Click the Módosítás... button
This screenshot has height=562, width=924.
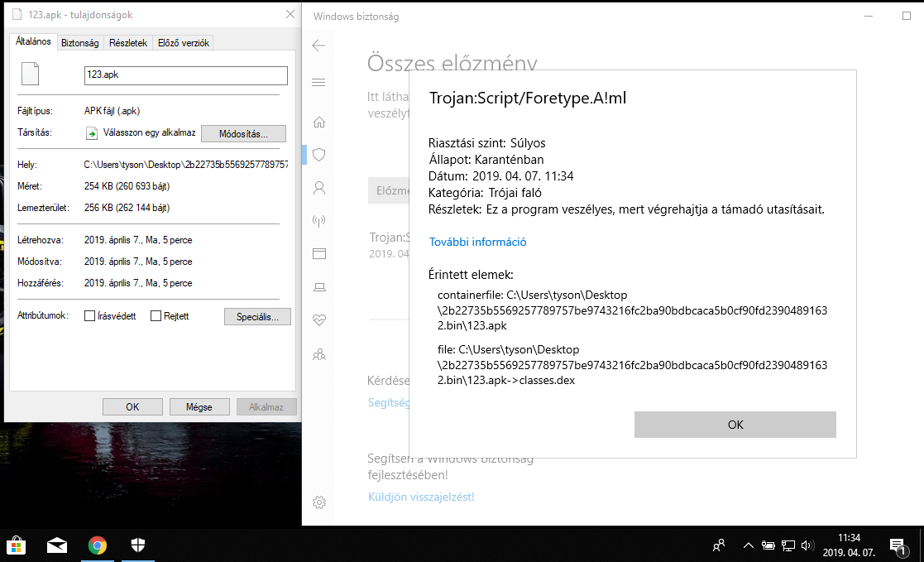point(243,134)
